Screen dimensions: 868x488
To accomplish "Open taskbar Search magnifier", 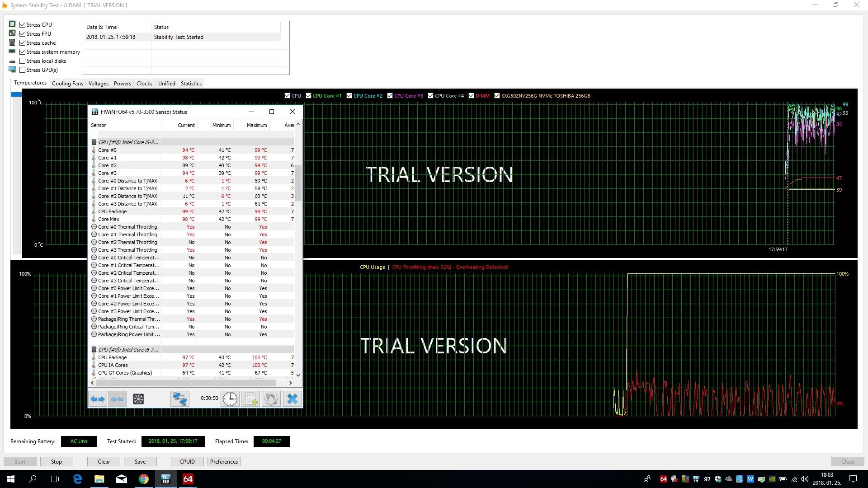I will pyautogui.click(x=33, y=479).
